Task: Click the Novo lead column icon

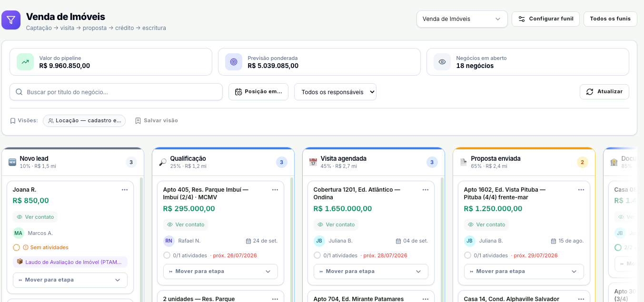Action: coord(12,162)
